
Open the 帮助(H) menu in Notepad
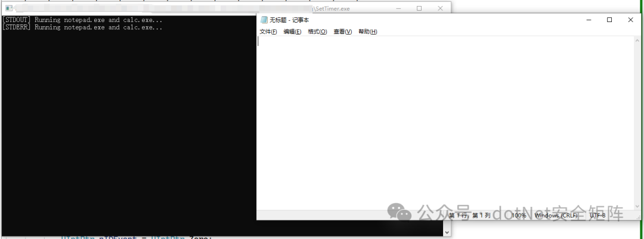367,32
